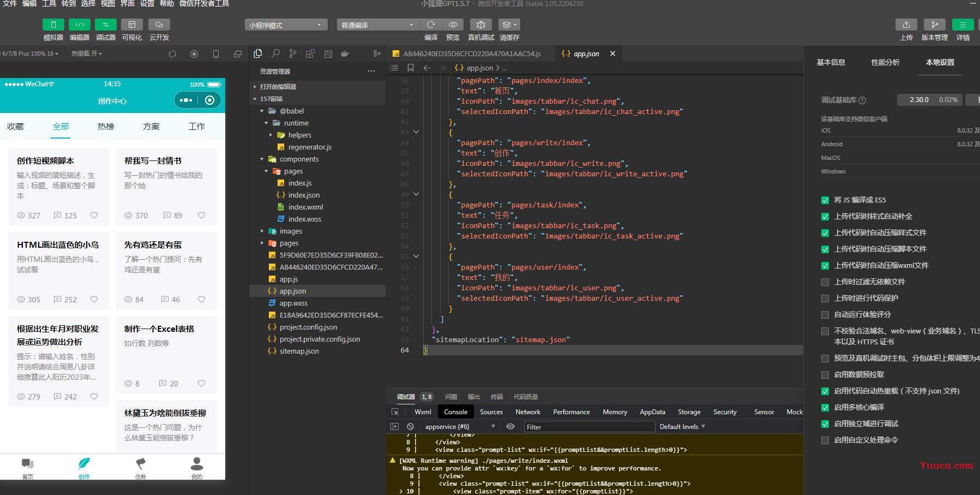The image size is (980, 495).
Task: Open the Default levels dropdown
Action: pyautogui.click(x=682, y=427)
